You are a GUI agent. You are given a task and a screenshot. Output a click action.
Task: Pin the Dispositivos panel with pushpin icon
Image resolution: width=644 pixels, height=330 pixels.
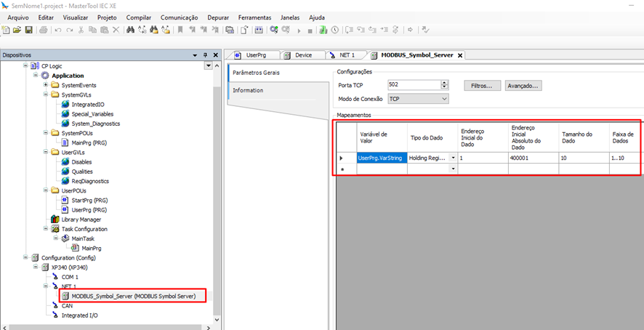click(x=205, y=55)
